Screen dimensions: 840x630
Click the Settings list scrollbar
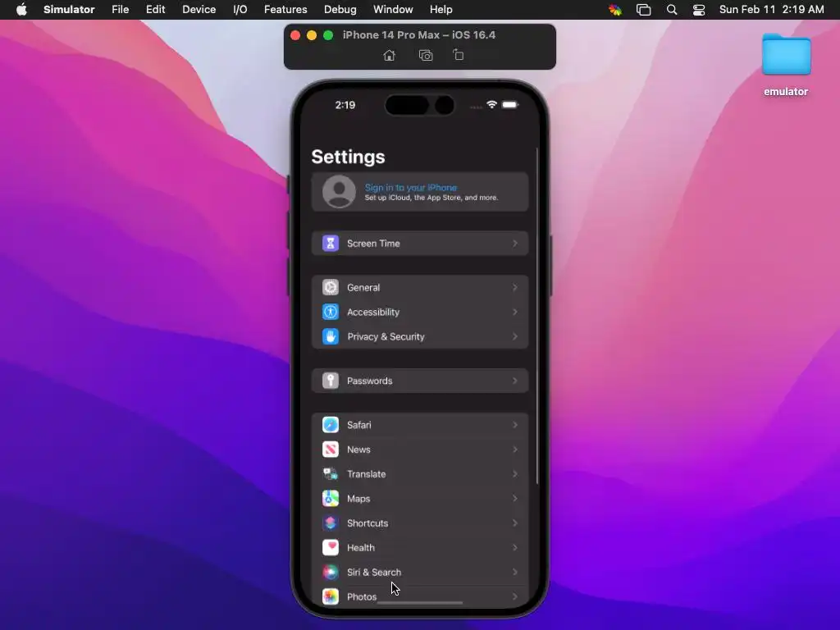click(536, 316)
